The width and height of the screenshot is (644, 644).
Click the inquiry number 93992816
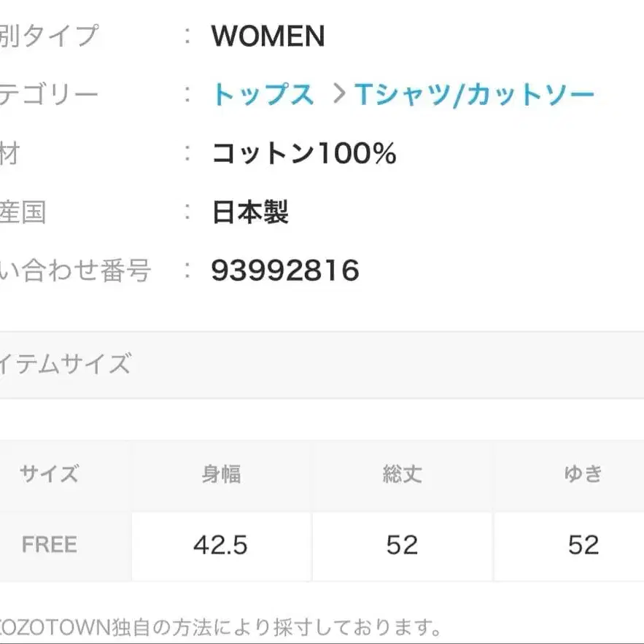285,271
